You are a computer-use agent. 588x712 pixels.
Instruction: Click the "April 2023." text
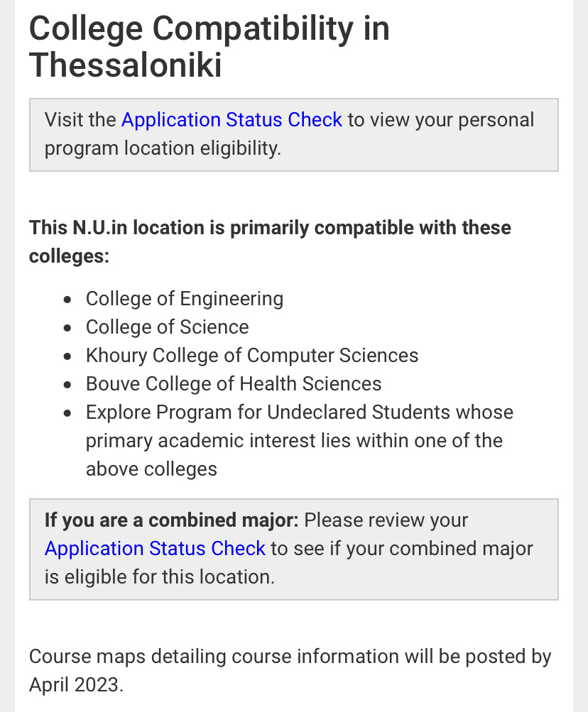tap(76, 685)
